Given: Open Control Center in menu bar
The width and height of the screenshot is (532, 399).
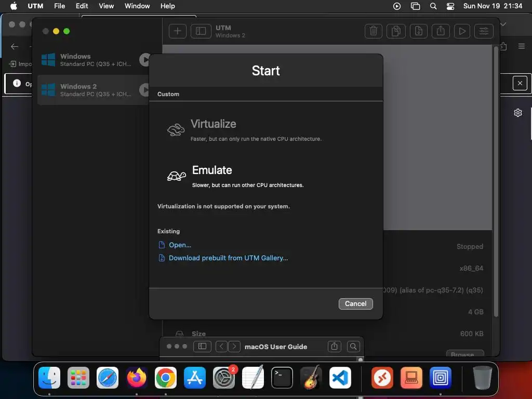Looking at the screenshot, I should point(450,6).
